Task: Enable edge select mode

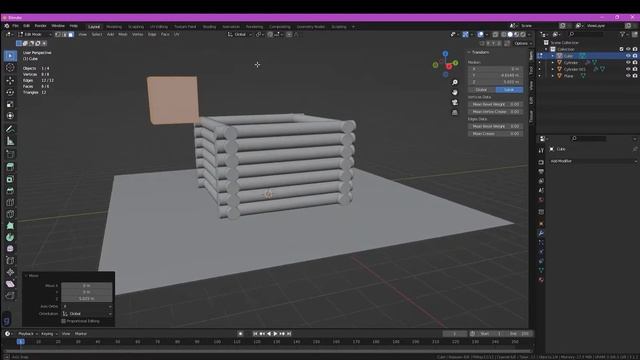Action: pyautogui.click(x=64, y=35)
